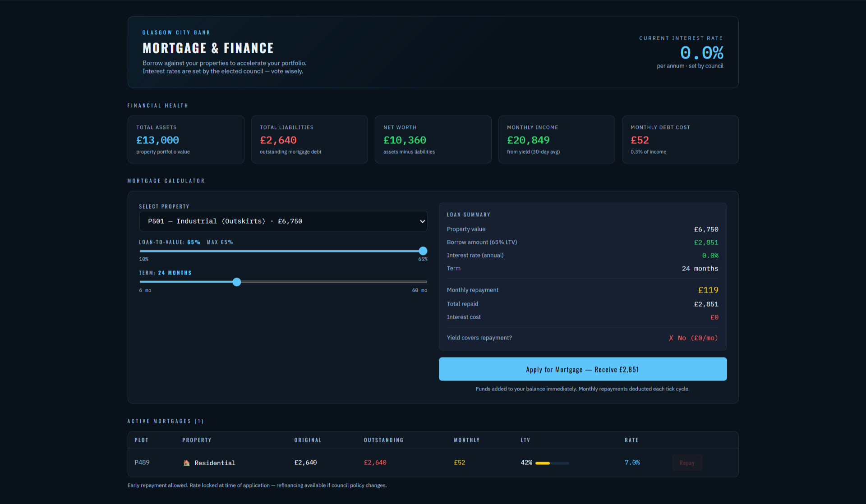Click the Outstanding column header

pos(383,440)
